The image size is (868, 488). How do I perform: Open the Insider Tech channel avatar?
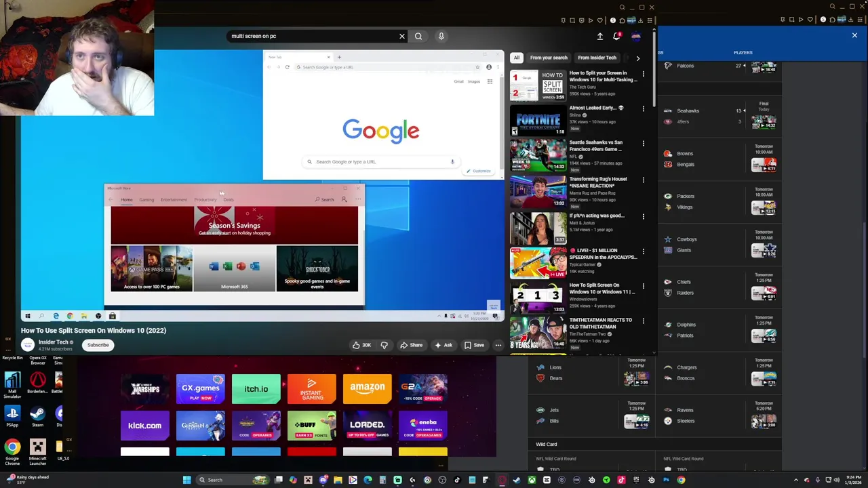[x=28, y=344]
